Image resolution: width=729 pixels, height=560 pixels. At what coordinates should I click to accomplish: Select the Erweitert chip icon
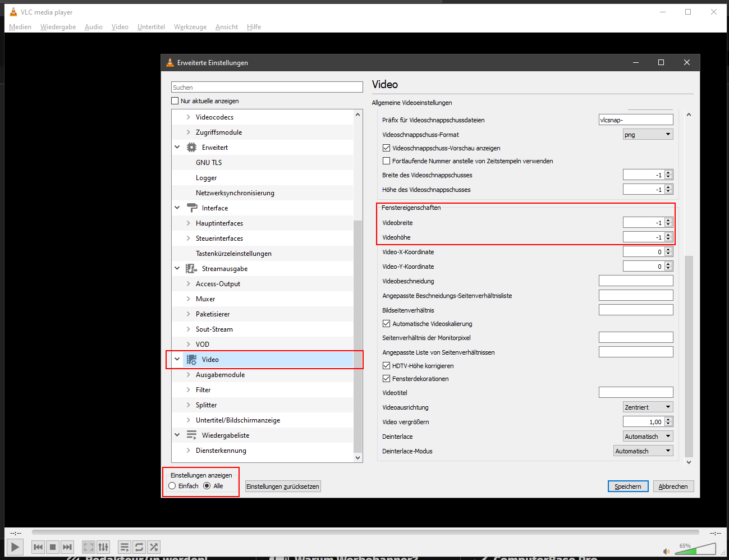[x=191, y=148]
